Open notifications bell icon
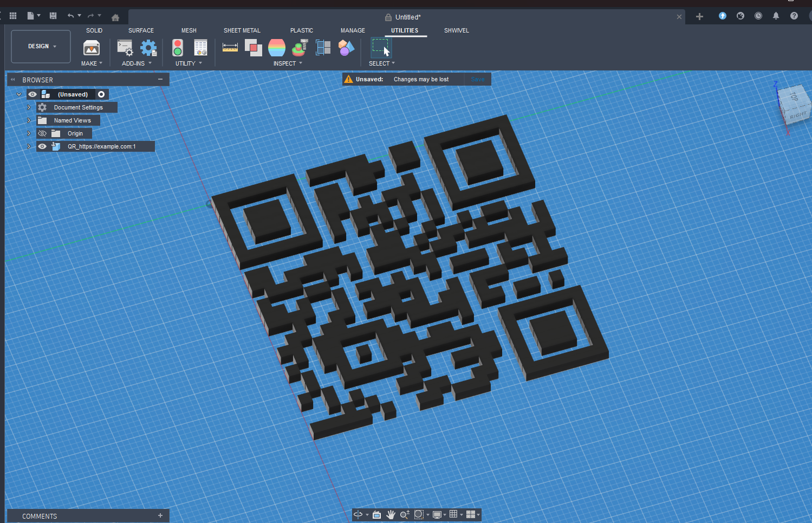The height and width of the screenshot is (523, 812). click(776, 16)
